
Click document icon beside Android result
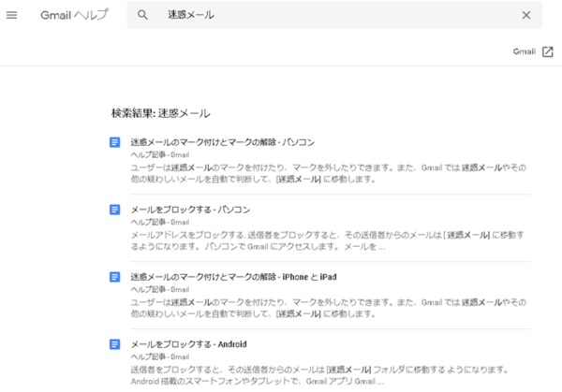114,344
